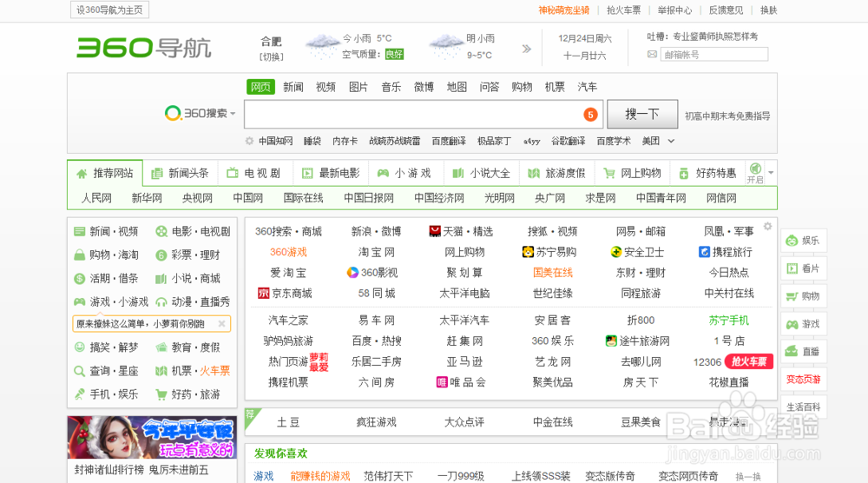Open the Christmas game banner thumbnail
This screenshot has width=868, height=483.
(152, 438)
